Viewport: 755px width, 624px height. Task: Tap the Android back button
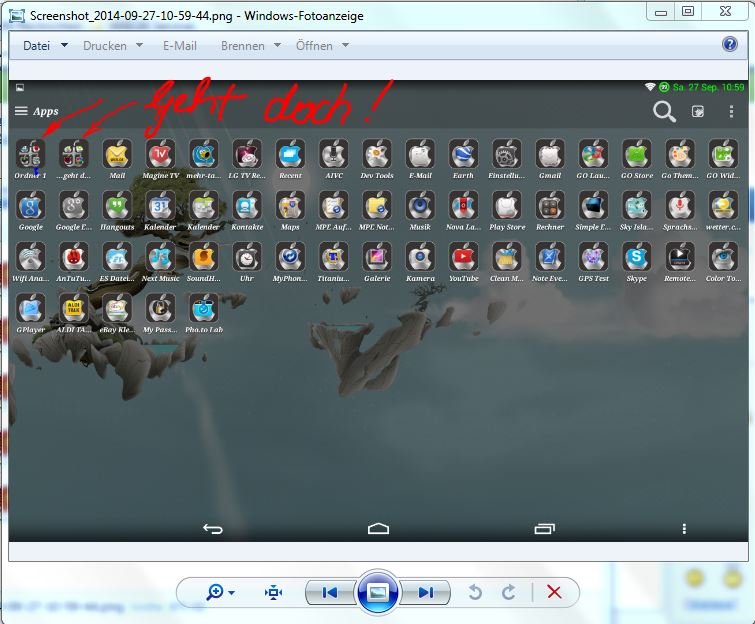[212, 529]
